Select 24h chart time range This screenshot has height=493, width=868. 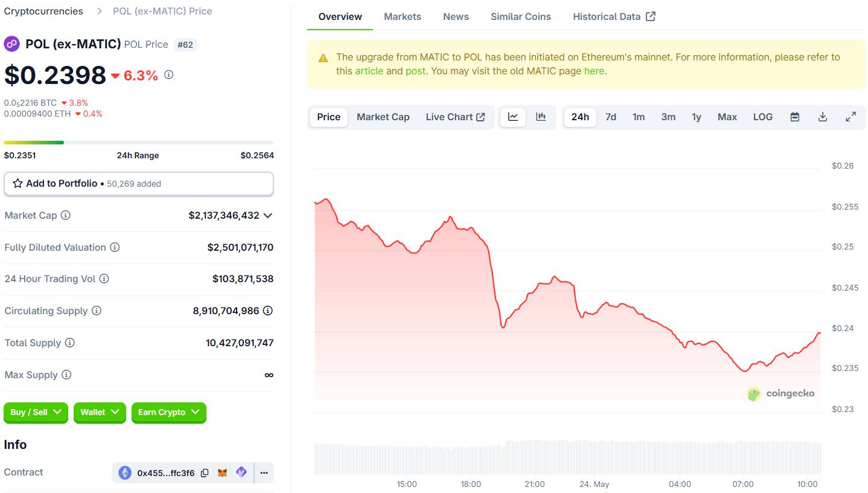click(580, 117)
